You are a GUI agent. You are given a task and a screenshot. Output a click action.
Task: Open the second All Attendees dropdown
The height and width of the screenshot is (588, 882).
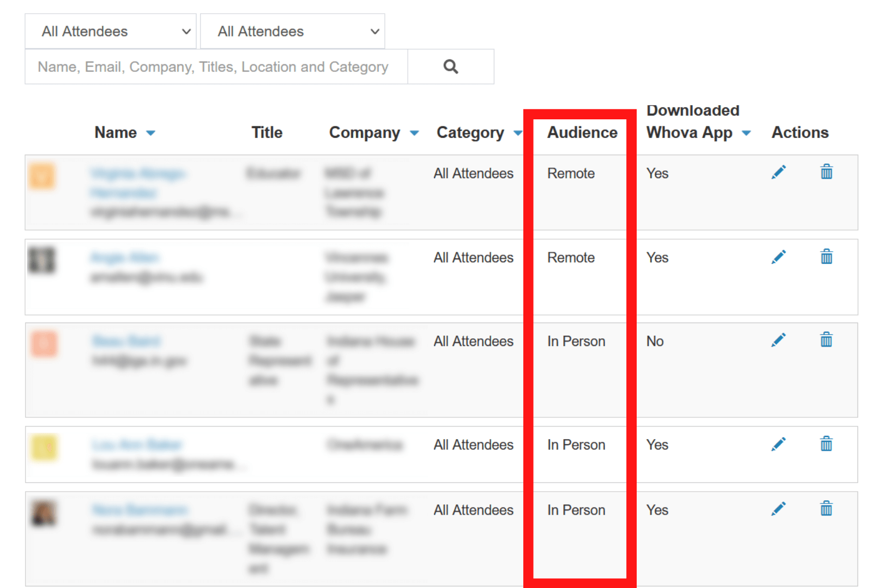292,32
